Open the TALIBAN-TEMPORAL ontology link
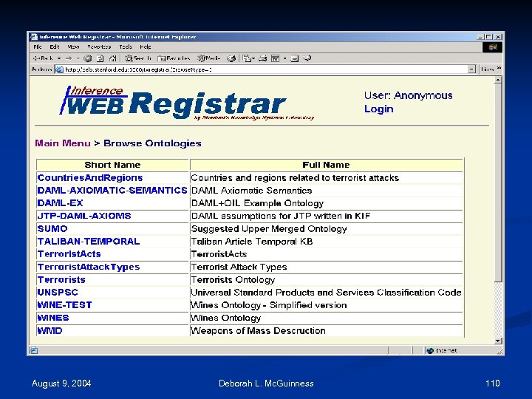 [x=89, y=241]
